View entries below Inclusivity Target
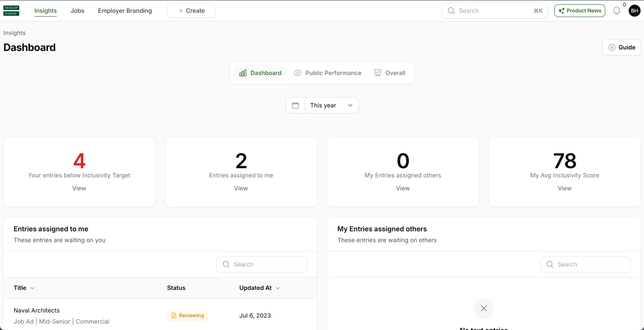The width and height of the screenshot is (644, 330). coord(79,188)
